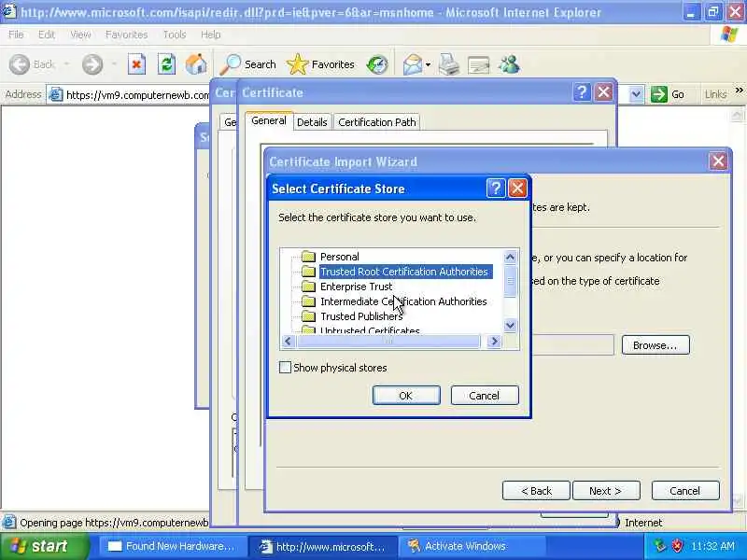Click the Home icon in the IE toolbar
Viewport: 747px width, 560px height.
coord(196,64)
